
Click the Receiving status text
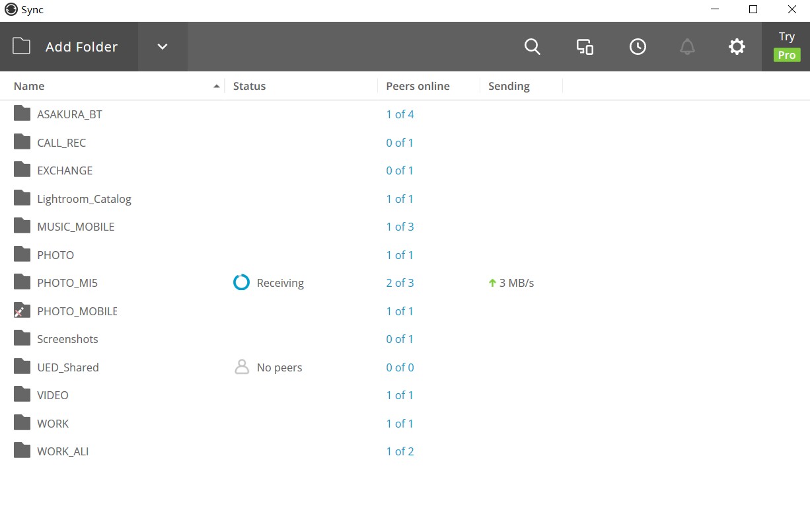(x=280, y=284)
